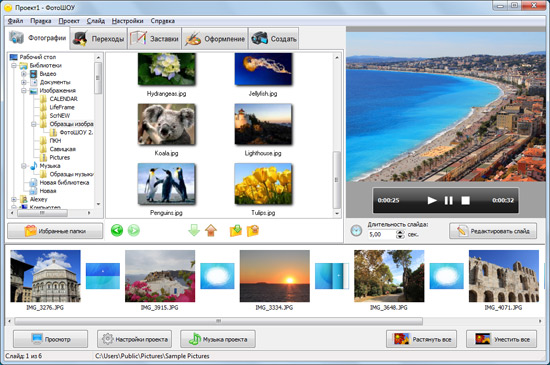Image resolution: width=550 pixels, height=365 pixels.
Task: Expand the Документы tree node
Action: click(x=24, y=82)
